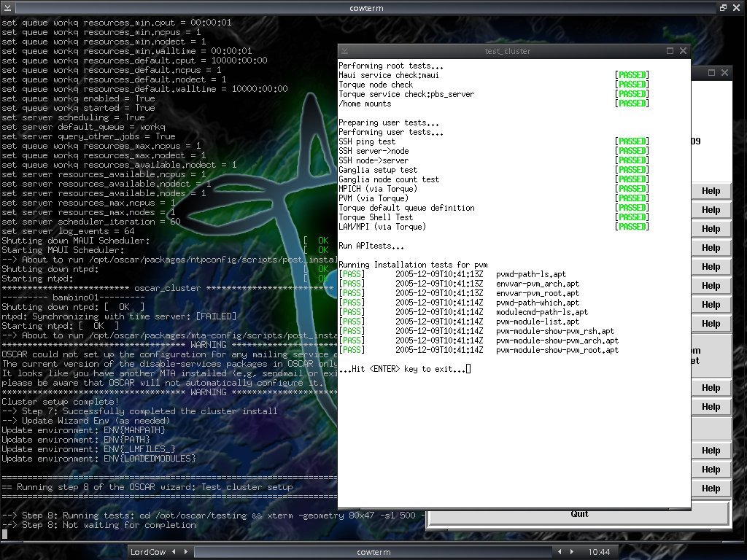Image resolution: width=747 pixels, height=560 pixels.
Task: Click the 10:44 clock in the taskbar
Action: pos(600,552)
